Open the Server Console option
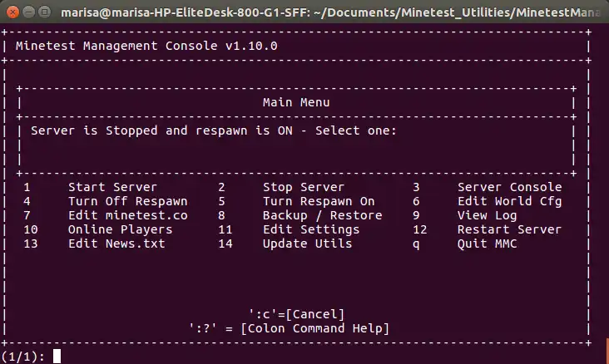 click(x=509, y=187)
